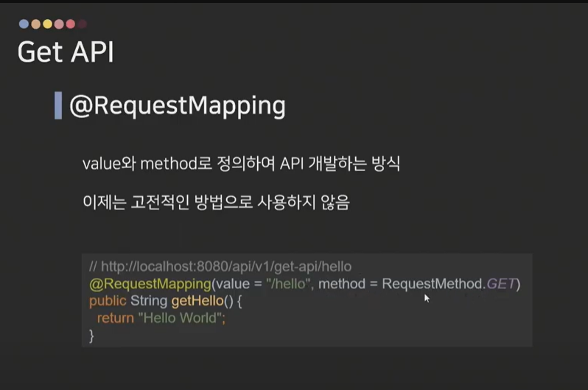This screenshot has width=588, height=390.
Task: Select the @RequestMapping heading text
Action: [178, 106]
